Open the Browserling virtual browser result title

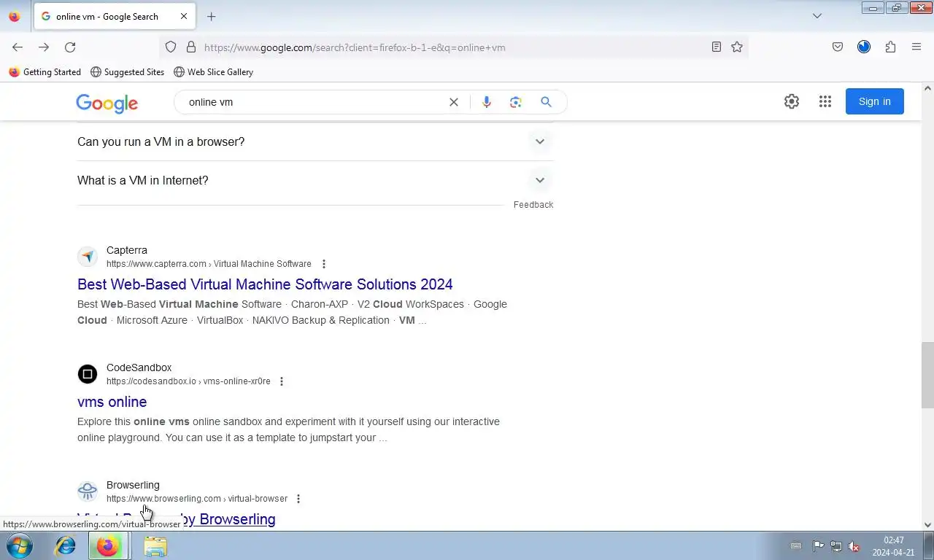click(x=177, y=519)
